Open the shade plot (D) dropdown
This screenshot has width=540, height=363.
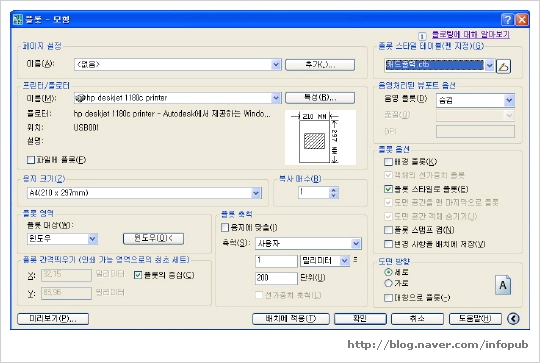tap(509, 101)
